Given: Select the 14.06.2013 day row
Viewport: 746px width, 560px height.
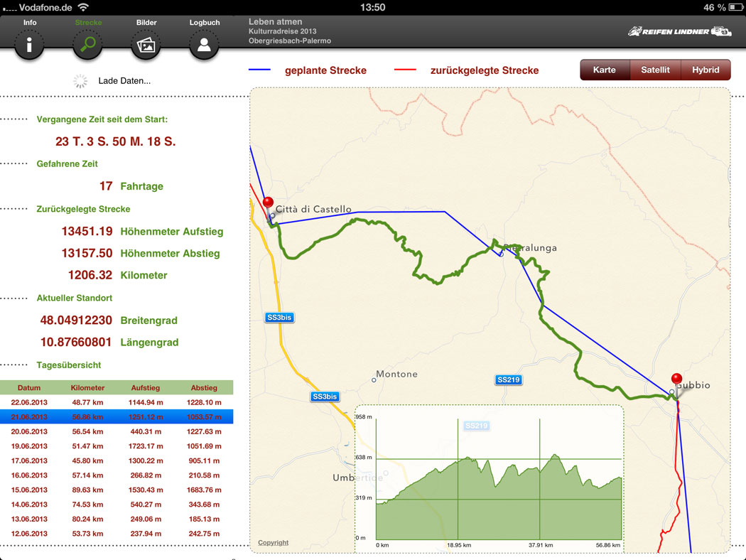Looking at the screenshot, I should click(117, 505).
